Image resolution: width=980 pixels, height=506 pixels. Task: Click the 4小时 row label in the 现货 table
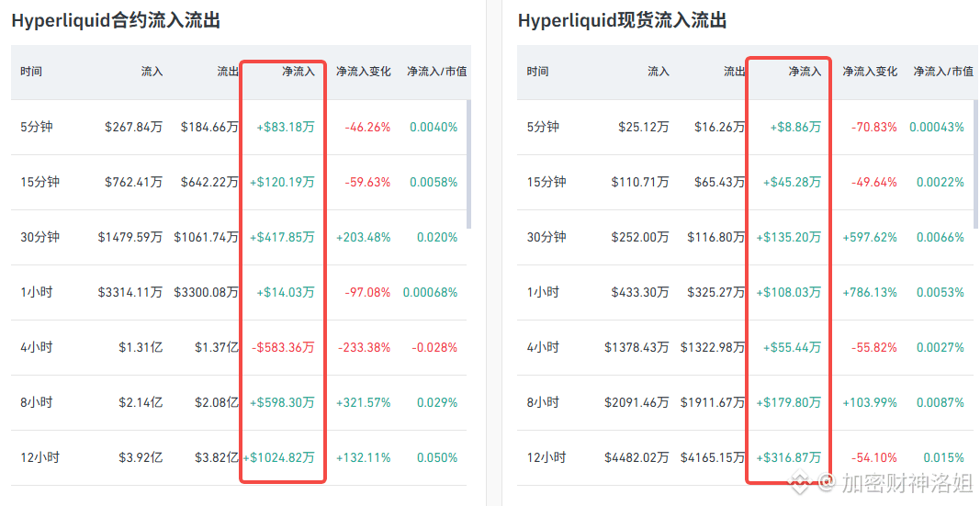click(x=543, y=347)
